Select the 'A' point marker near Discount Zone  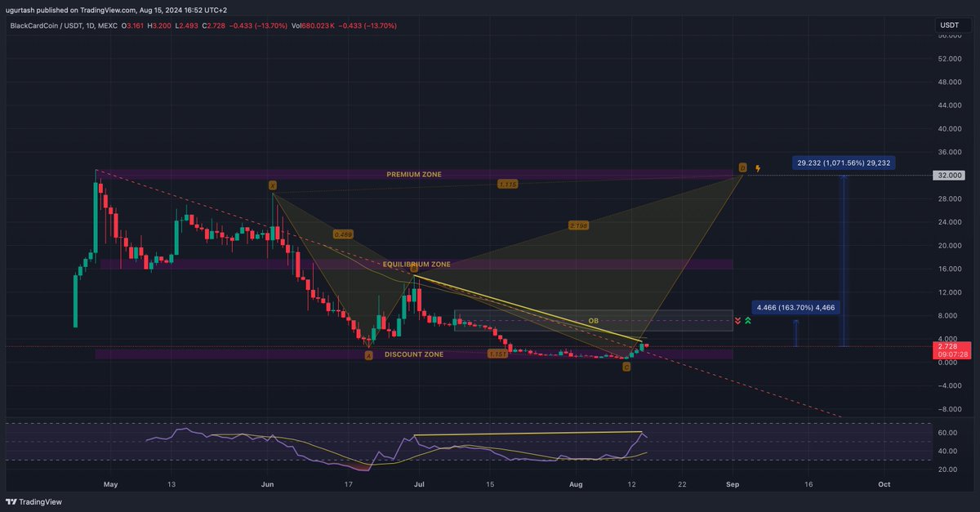tap(368, 354)
